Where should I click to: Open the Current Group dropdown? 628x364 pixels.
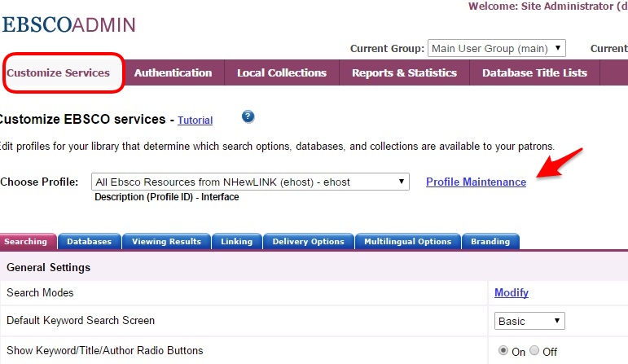(497, 49)
